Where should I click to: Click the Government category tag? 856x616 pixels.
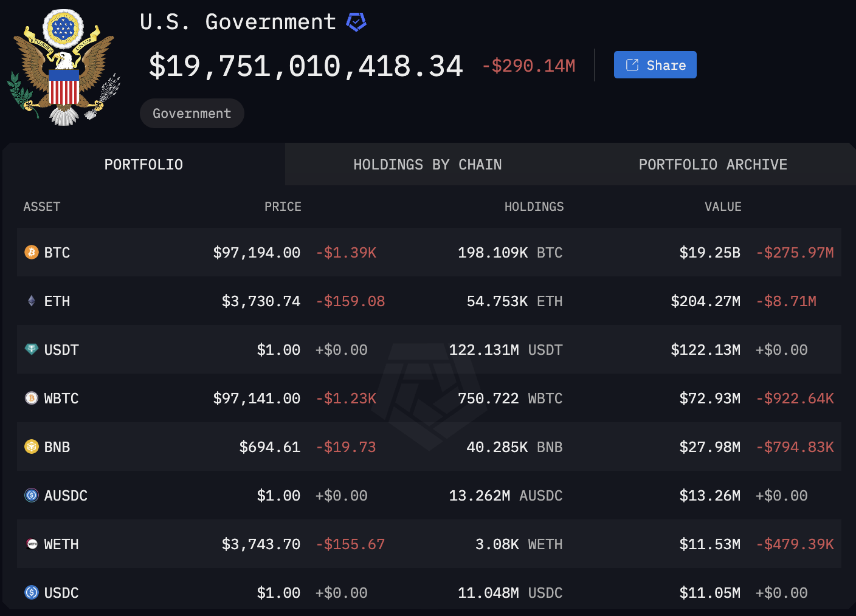click(192, 114)
